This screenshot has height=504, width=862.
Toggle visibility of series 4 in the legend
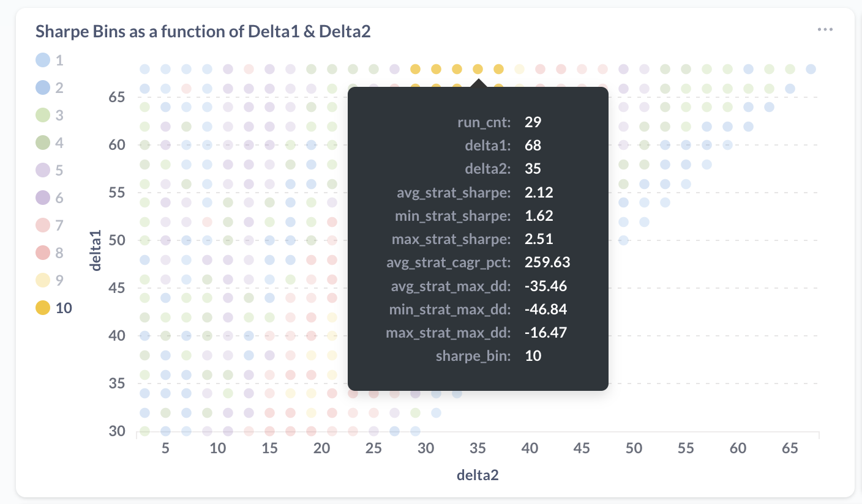42,143
